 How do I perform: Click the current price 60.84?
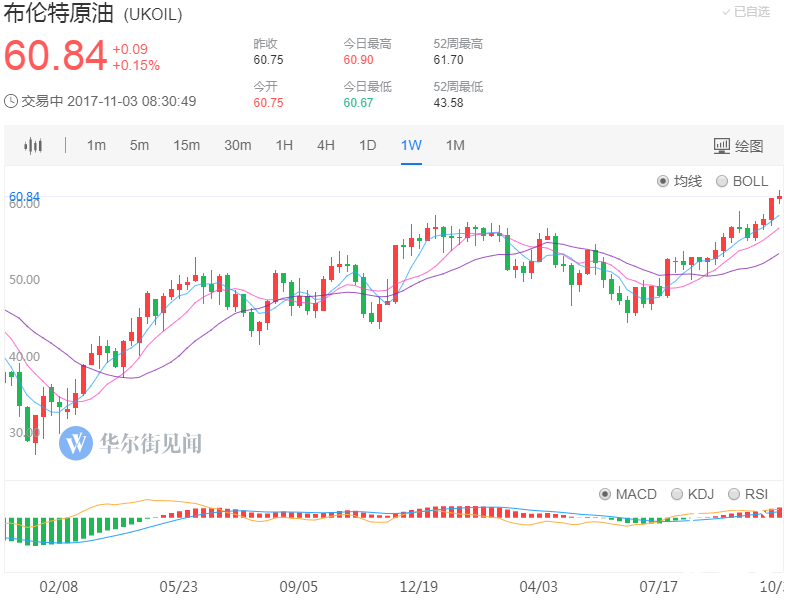coord(55,55)
